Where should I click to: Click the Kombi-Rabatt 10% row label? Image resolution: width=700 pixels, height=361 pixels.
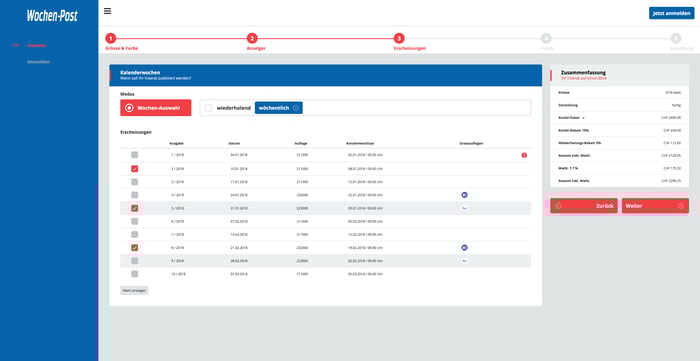pos(573,130)
